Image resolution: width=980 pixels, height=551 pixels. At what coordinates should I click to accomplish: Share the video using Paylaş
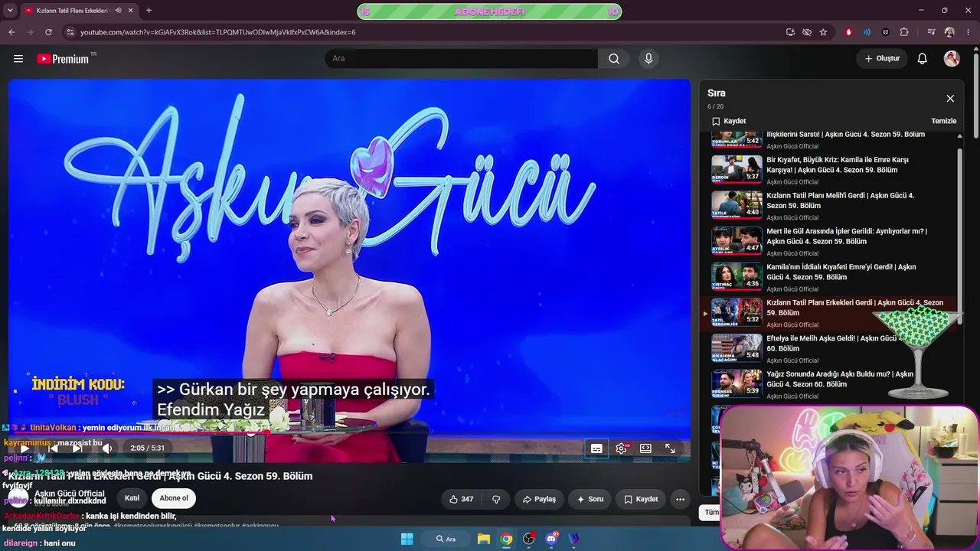[539, 499]
